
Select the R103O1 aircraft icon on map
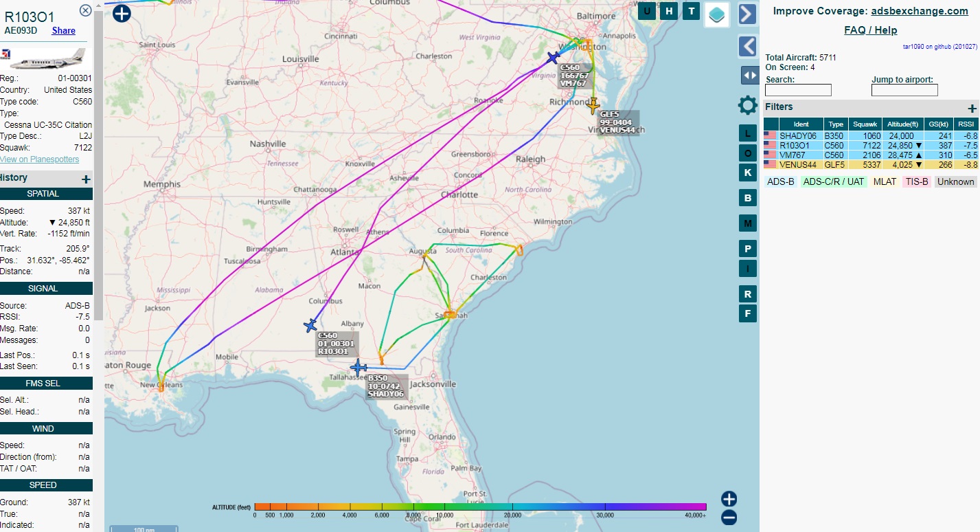[311, 325]
